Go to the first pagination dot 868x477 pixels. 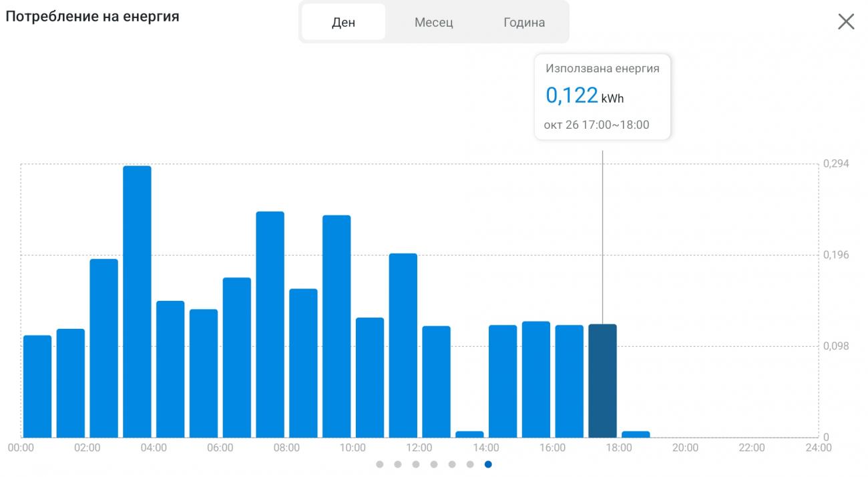(380, 464)
